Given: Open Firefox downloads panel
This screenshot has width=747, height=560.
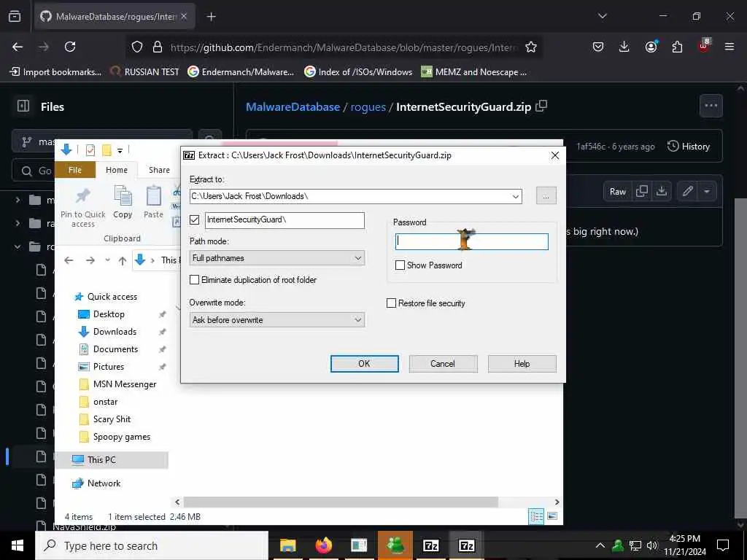Looking at the screenshot, I should [624, 47].
